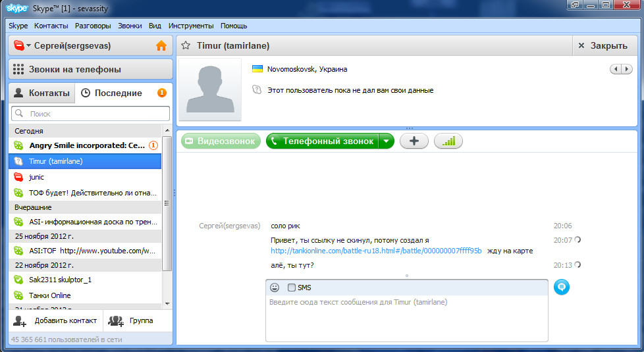
Task: Create a group with Группа button
Action: point(138,321)
